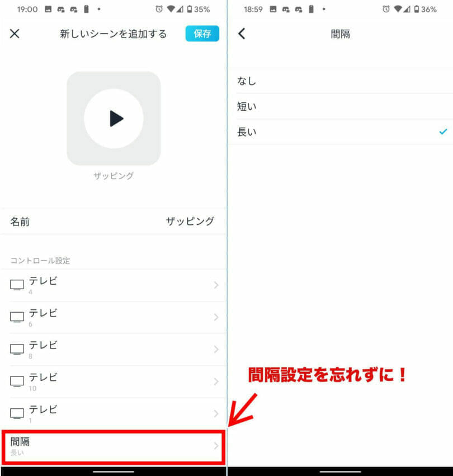Edit the 名前 field showing ザッピング
This screenshot has width=453, height=476.
click(x=113, y=221)
